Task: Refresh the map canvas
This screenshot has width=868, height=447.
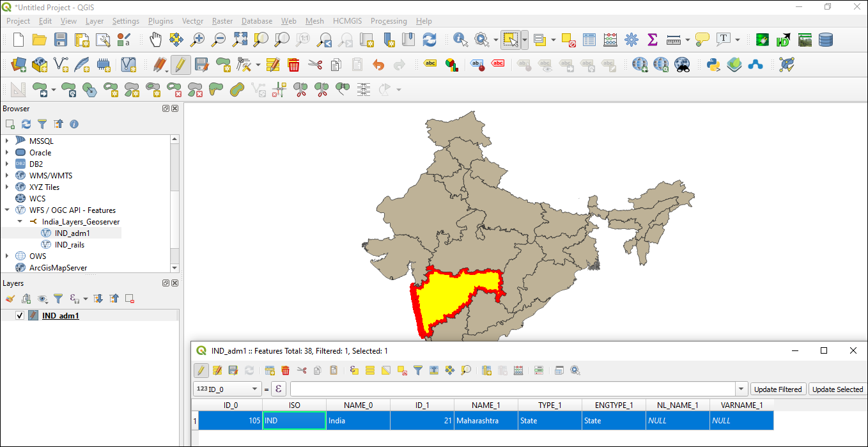Action: [430, 40]
